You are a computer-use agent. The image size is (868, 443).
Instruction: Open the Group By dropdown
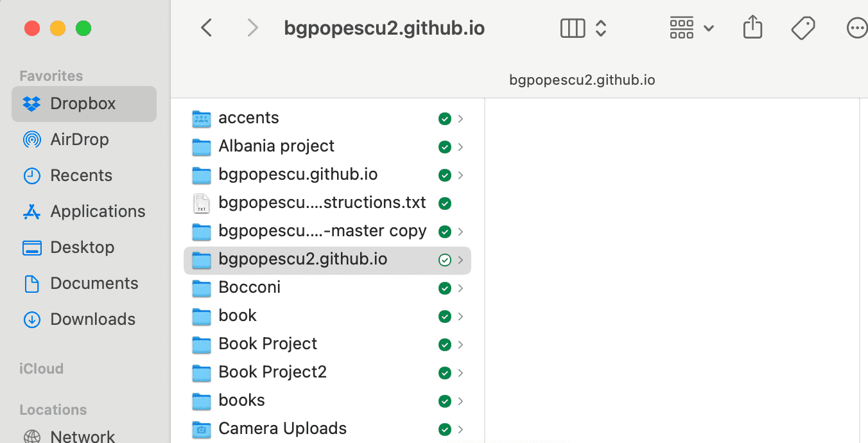point(691,28)
